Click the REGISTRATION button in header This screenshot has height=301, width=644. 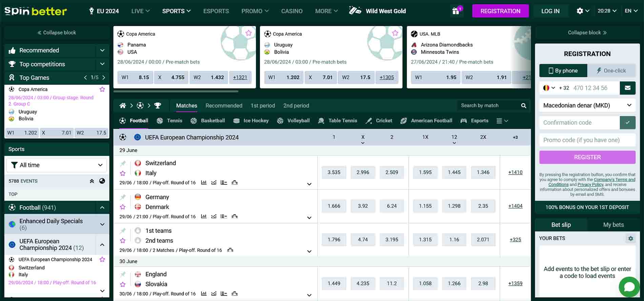pos(500,11)
